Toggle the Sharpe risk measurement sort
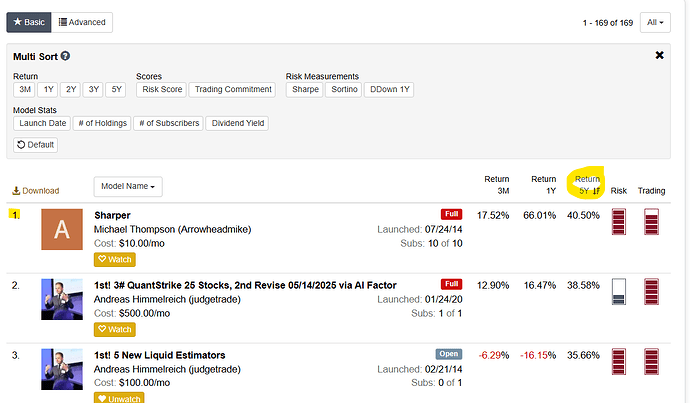Viewport: 690px width, 403px height. click(x=303, y=90)
